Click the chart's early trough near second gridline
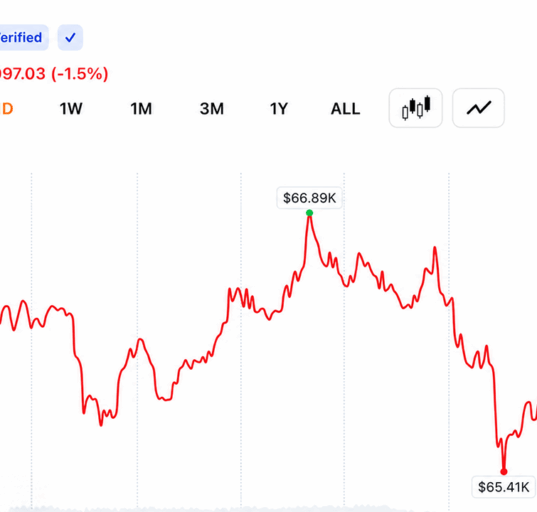 click(x=101, y=424)
